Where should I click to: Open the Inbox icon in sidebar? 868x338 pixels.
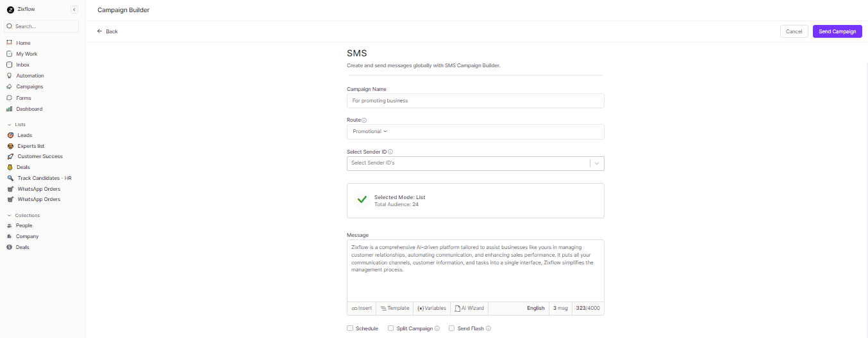click(x=10, y=65)
